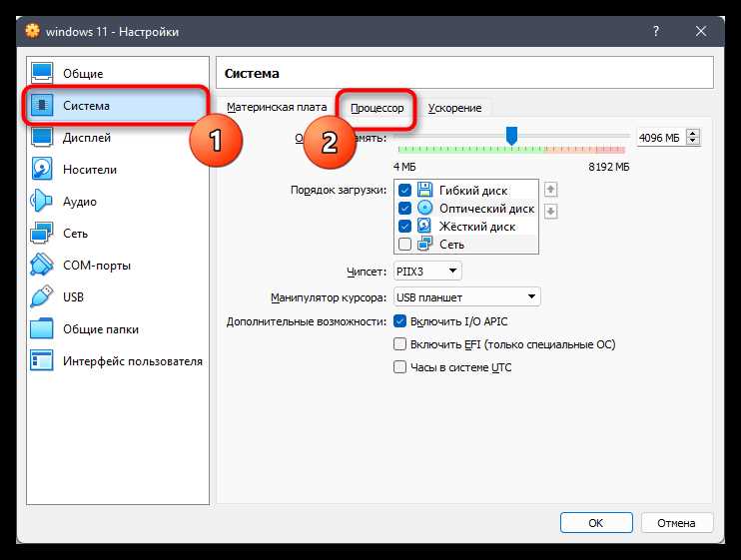
Task: Click the VirtualBox gear icon in title bar
Action: (32, 31)
